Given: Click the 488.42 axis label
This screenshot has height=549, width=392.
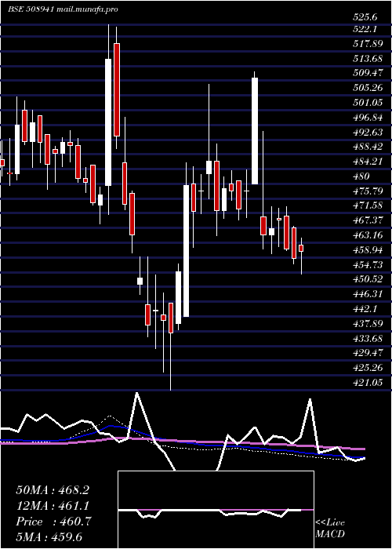Looking at the screenshot, I should [x=368, y=147].
